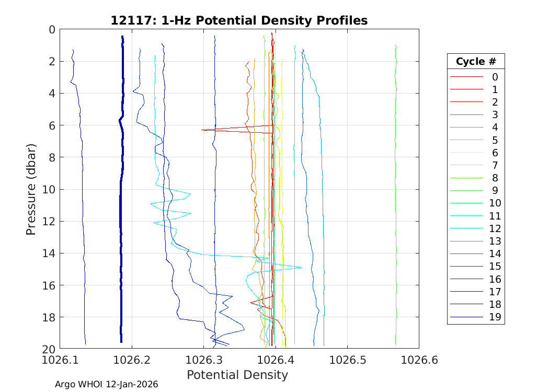Select the green legend line for cycle 9
Screen dimensions: 549x392
click(466, 190)
